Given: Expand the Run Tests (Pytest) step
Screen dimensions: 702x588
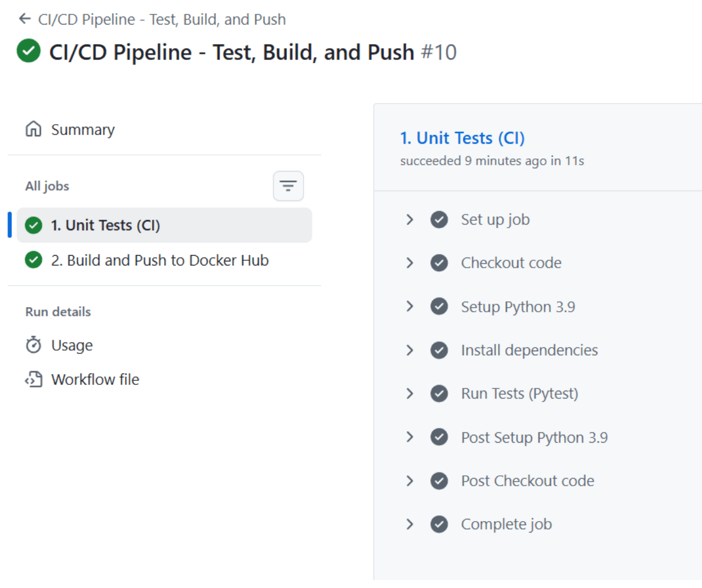Looking at the screenshot, I should click(x=410, y=394).
